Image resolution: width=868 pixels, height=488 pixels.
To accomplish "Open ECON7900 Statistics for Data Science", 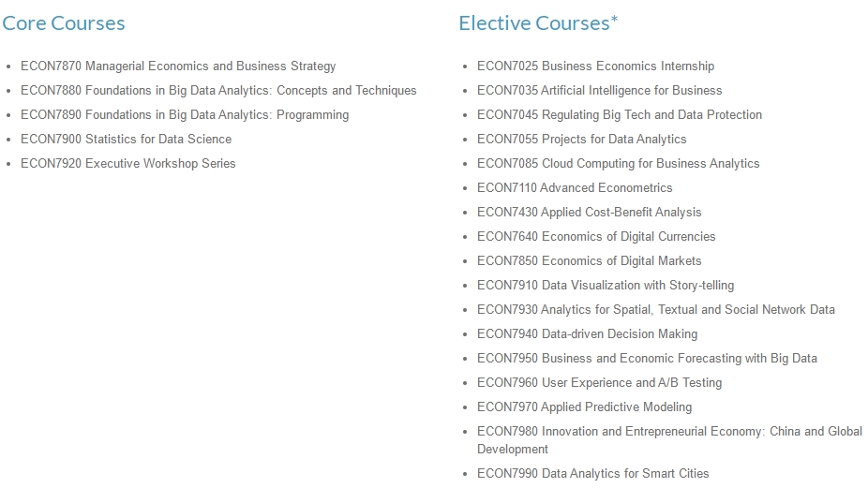I will click(x=127, y=140).
